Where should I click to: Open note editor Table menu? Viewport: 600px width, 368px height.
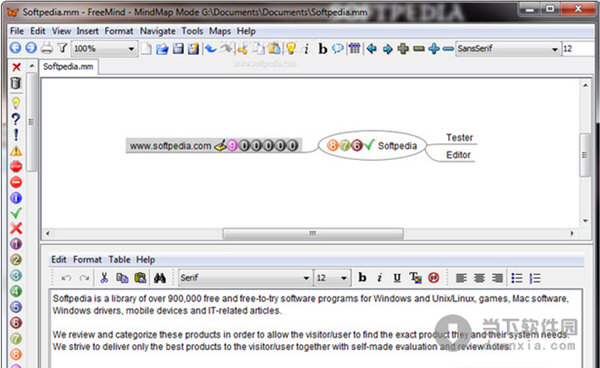pos(119,259)
